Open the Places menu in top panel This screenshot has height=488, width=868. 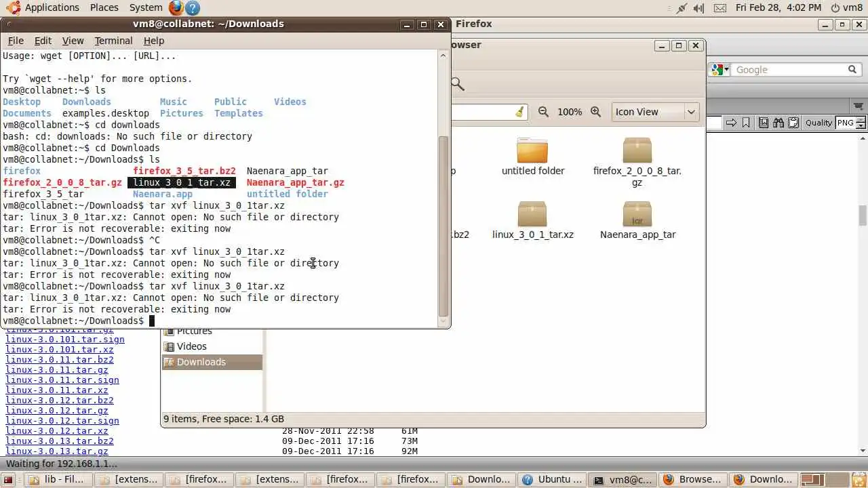click(x=104, y=7)
